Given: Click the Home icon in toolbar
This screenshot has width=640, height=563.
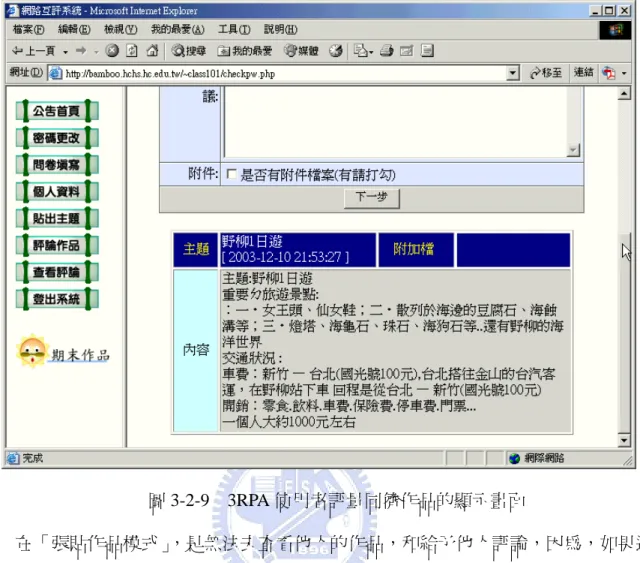Looking at the screenshot, I should (x=152, y=51).
